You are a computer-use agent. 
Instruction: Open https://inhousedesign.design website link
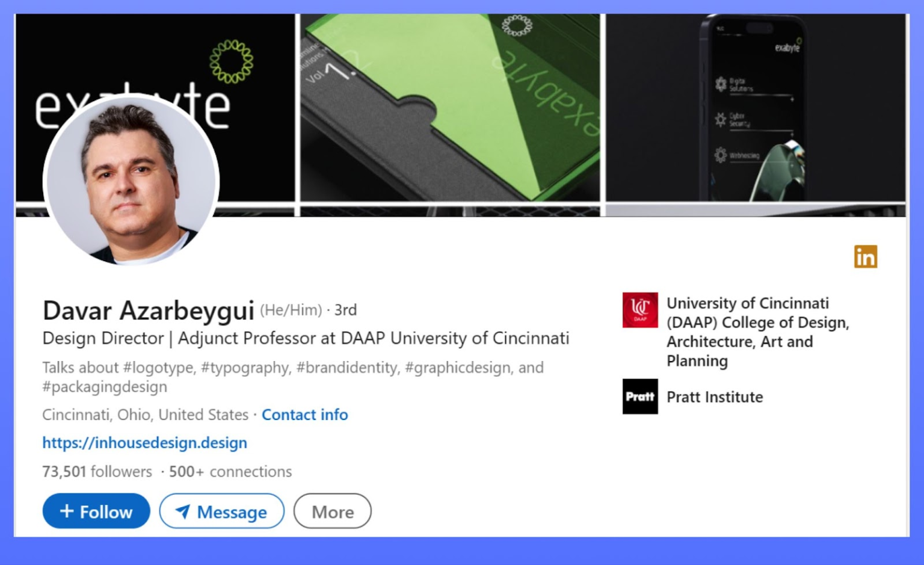pyautogui.click(x=144, y=443)
